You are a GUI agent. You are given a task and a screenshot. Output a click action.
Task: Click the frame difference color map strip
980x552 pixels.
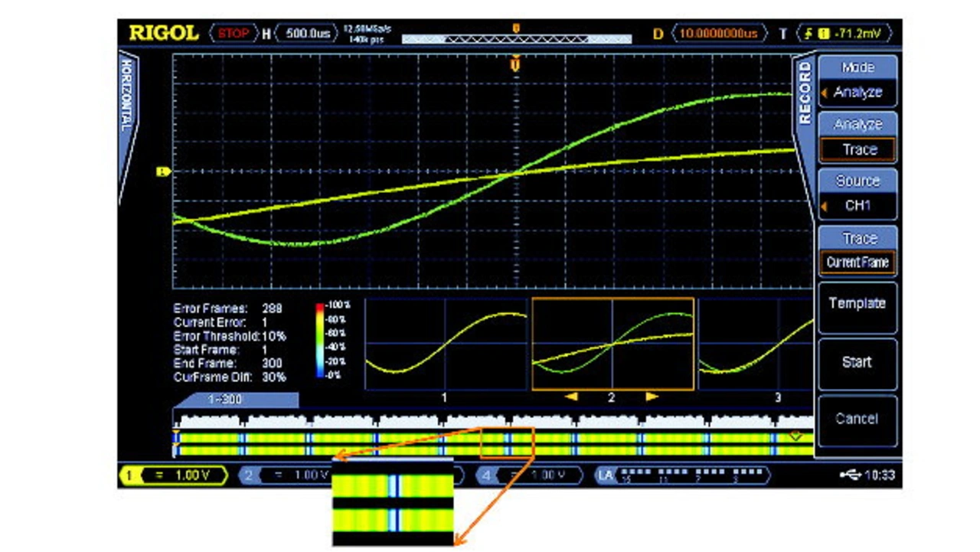click(x=493, y=445)
